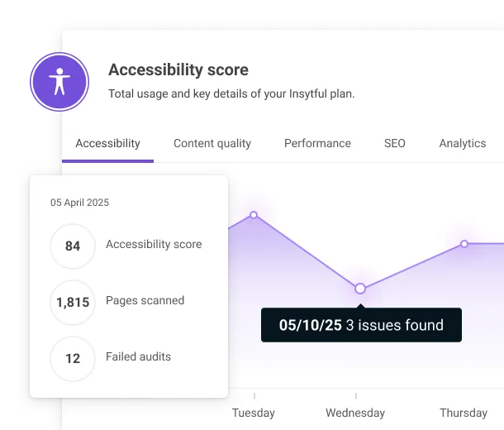Open the Content quality tab
This screenshot has height=430, width=504.
click(x=212, y=143)
